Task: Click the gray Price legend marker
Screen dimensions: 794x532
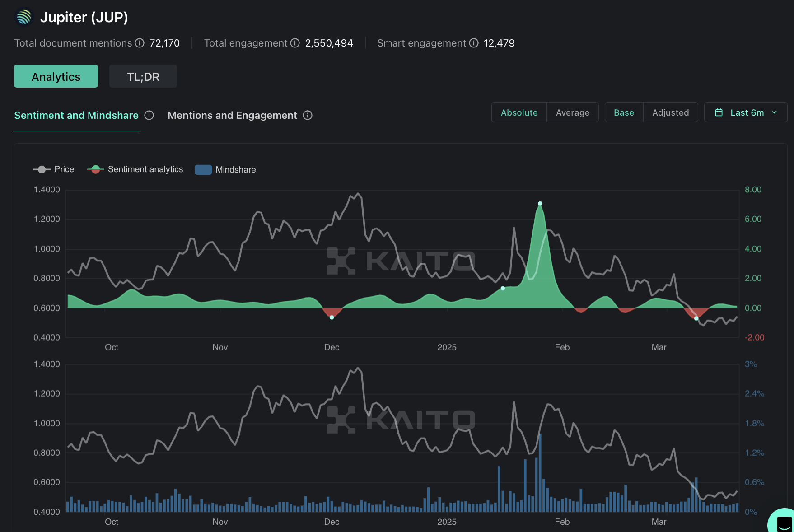Action: pyautogui.click(x=42, y=169)
